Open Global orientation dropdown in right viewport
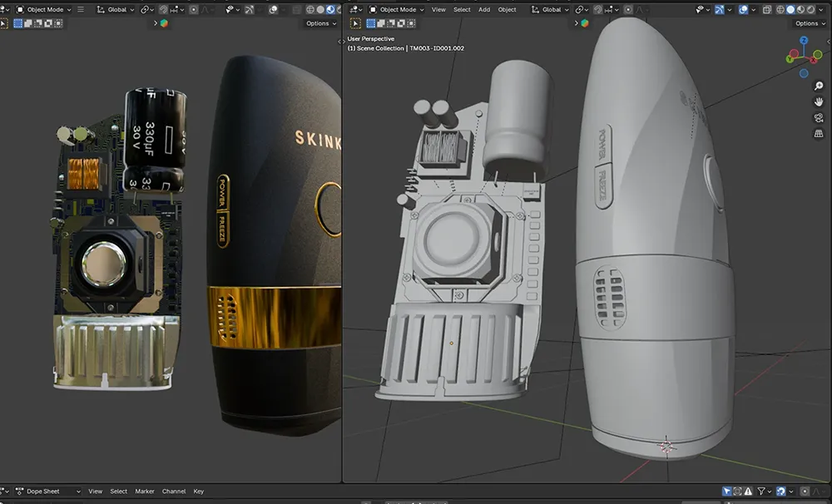The height and width of the screenshot is (504, 832). click(550, 9)
